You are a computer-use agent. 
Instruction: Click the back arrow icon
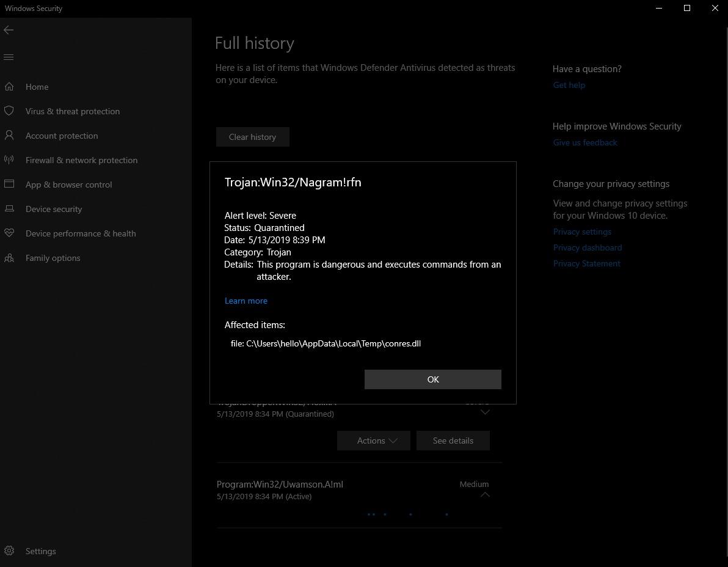point(9,30)
